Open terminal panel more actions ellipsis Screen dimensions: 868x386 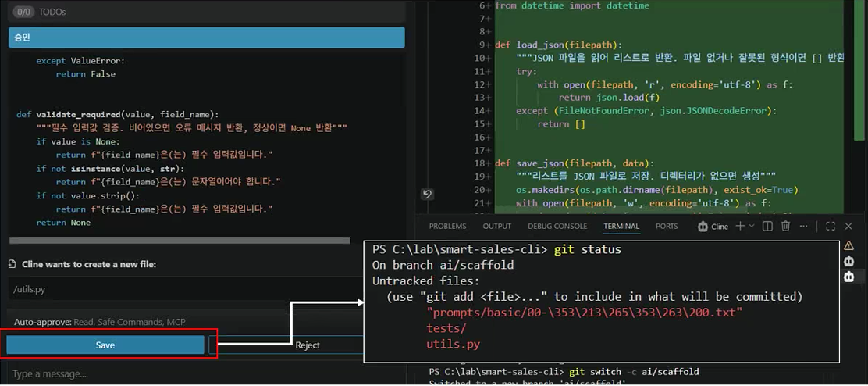[x=804, y=226]
